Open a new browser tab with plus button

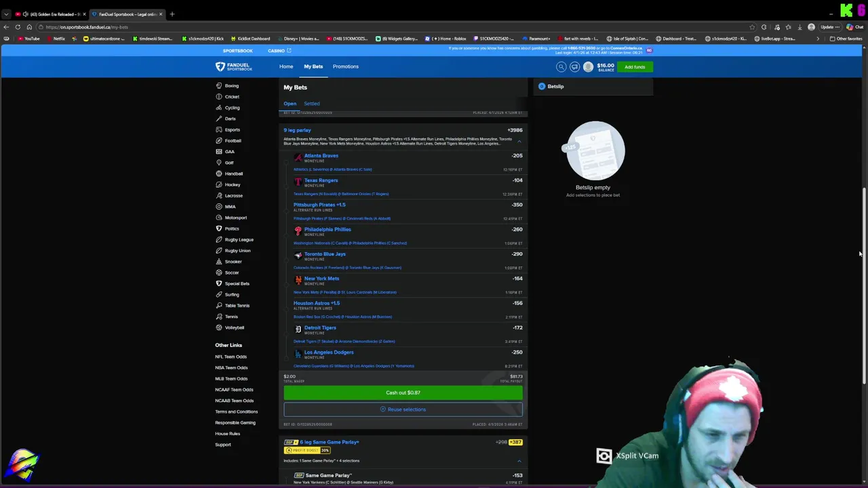172,14
